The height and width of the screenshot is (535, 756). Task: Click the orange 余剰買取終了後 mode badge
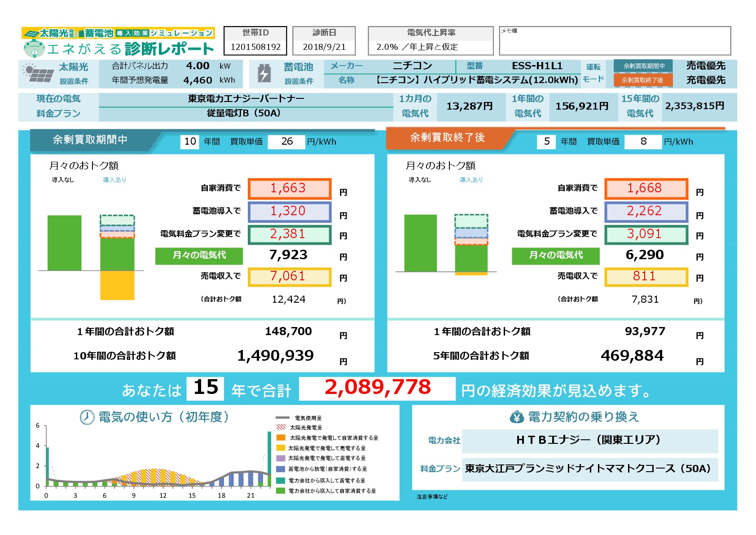(643, 80)
